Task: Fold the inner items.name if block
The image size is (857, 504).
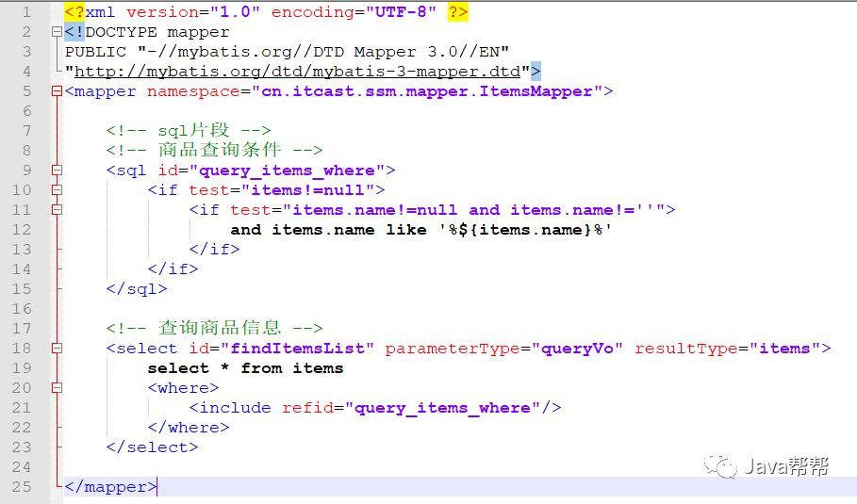Action: pyautogui.click(x=58, y=210)
